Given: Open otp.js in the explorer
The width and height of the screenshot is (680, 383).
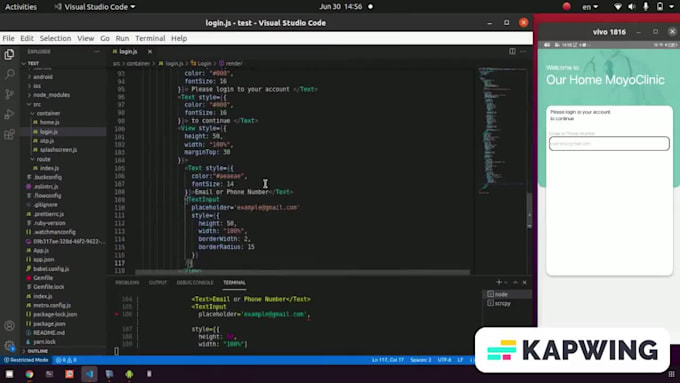Looking at the screenshot, I should point(47,141).
